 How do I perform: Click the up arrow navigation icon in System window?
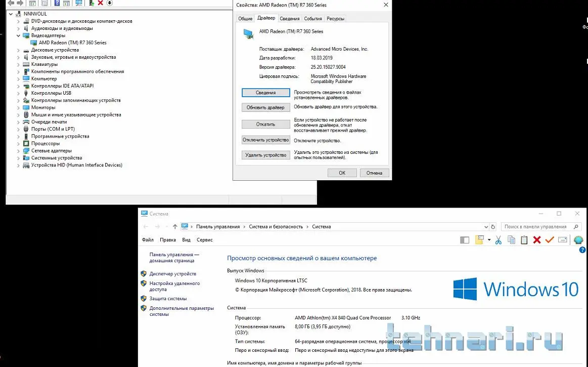[x=175, y=227]
